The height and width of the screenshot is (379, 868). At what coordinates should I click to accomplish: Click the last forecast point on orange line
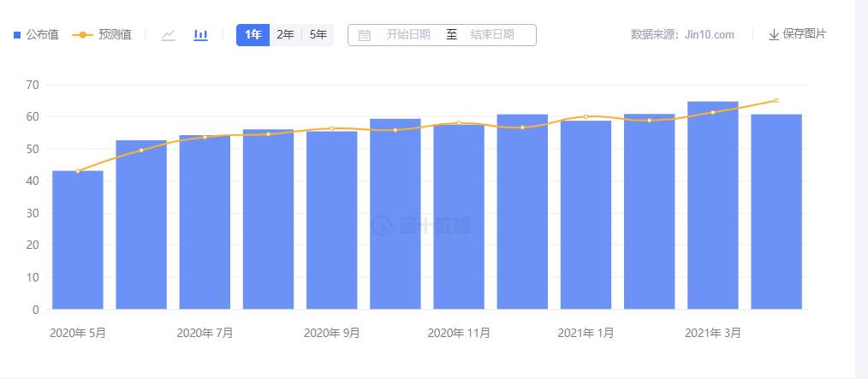pos(776,101)
